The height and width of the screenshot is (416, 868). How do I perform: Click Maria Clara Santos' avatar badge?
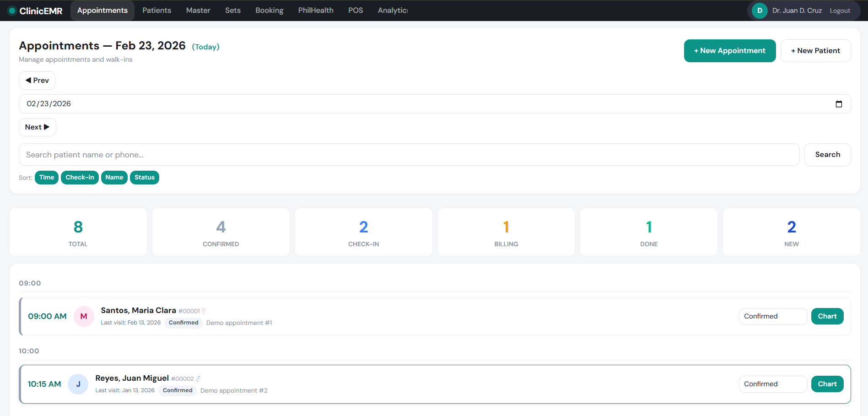[x=84, y=316]
